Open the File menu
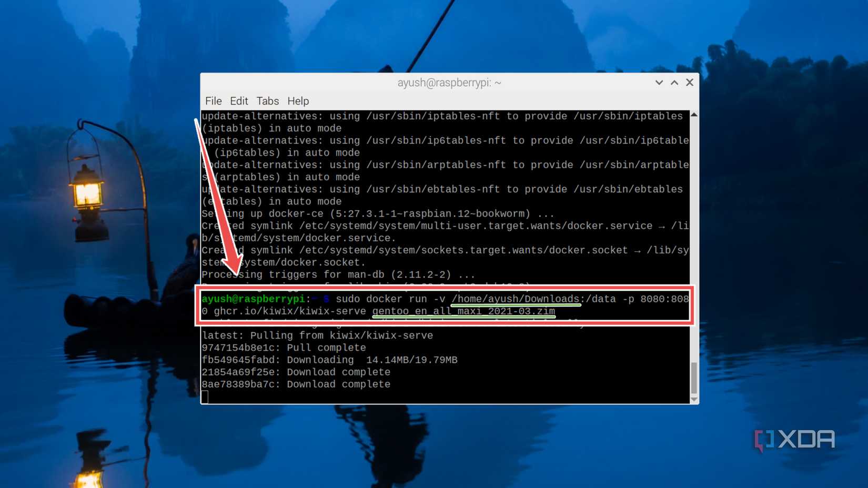 (x=213, y=101)
